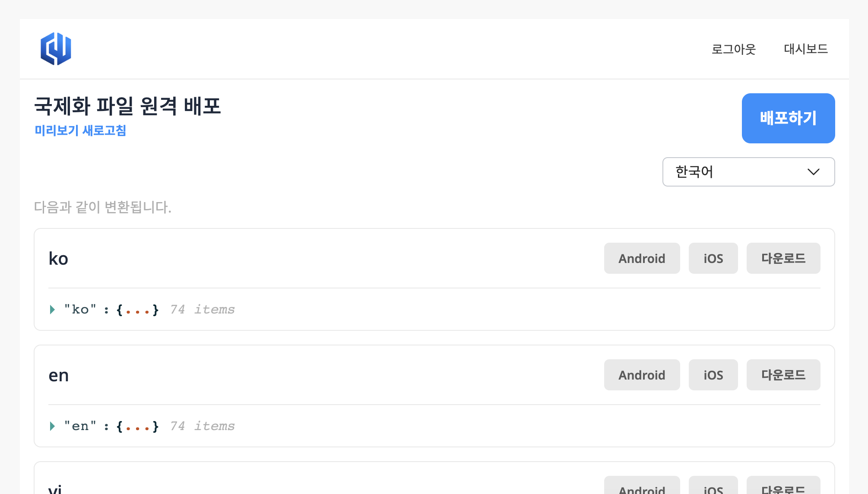This screenshot has width=868, height=494.
Task: Download the en translation file
Action: pos(783,375)
